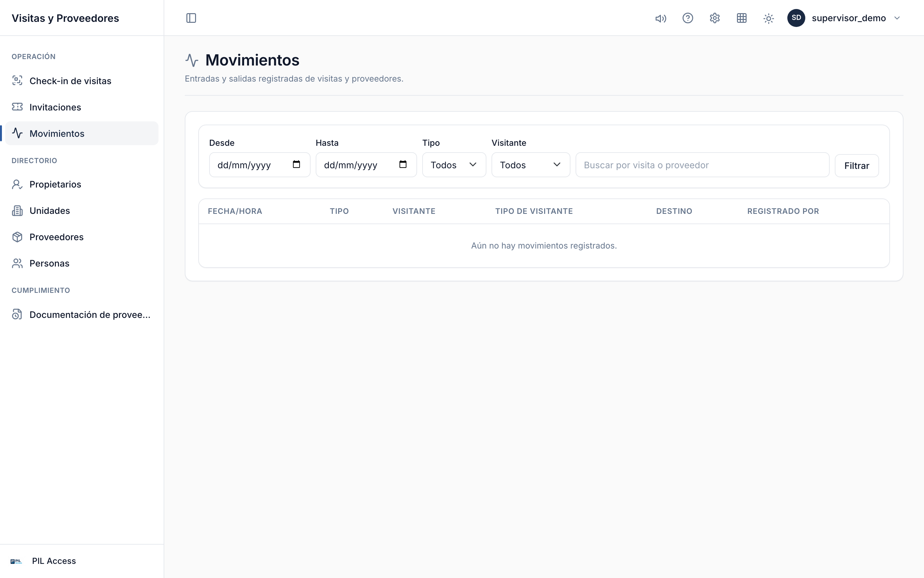Click the PIL Access logo
The height and width of the screenshot is (578, 924).
tap(16, 561)
